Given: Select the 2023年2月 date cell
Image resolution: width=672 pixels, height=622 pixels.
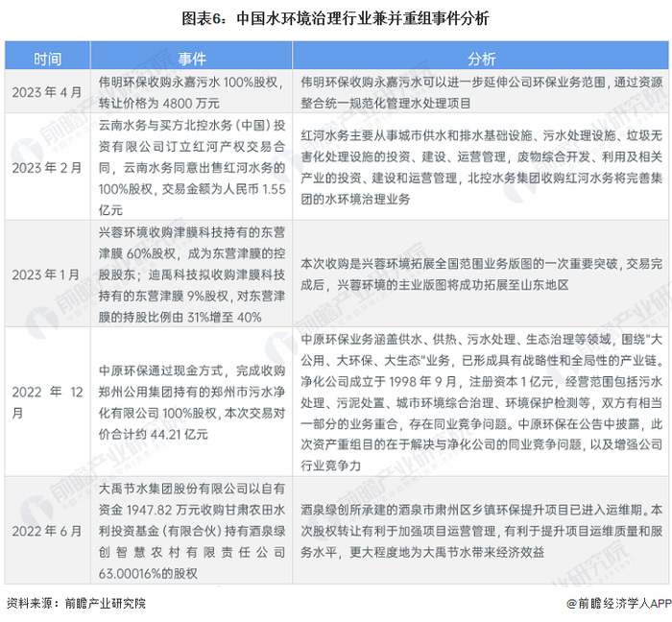Looking at the screenshot, I should (x=48, y=167).
